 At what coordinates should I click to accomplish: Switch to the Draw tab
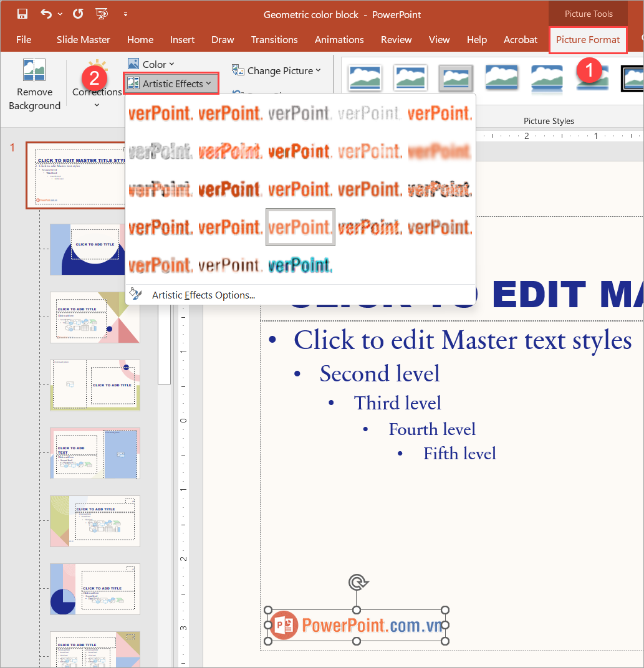(223, 40)
